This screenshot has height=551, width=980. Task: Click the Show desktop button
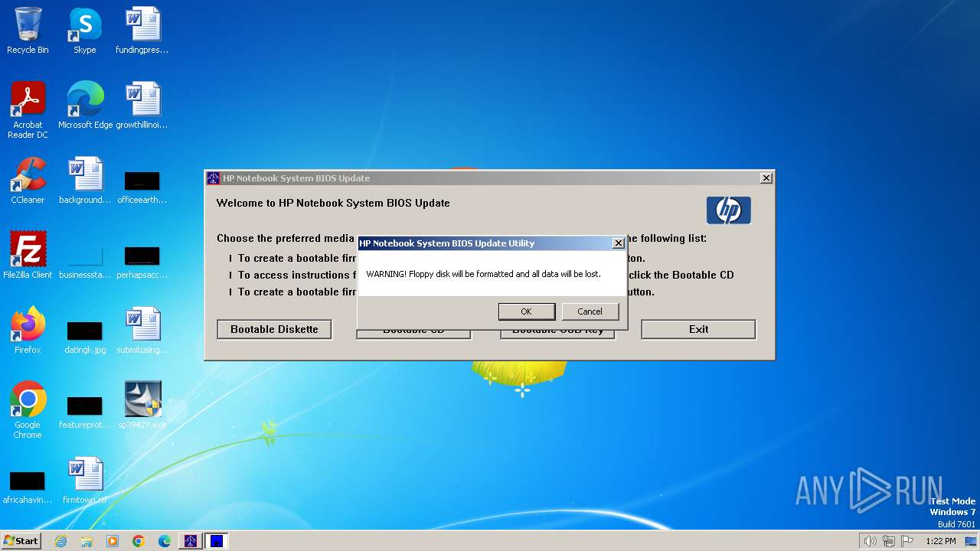972,541
